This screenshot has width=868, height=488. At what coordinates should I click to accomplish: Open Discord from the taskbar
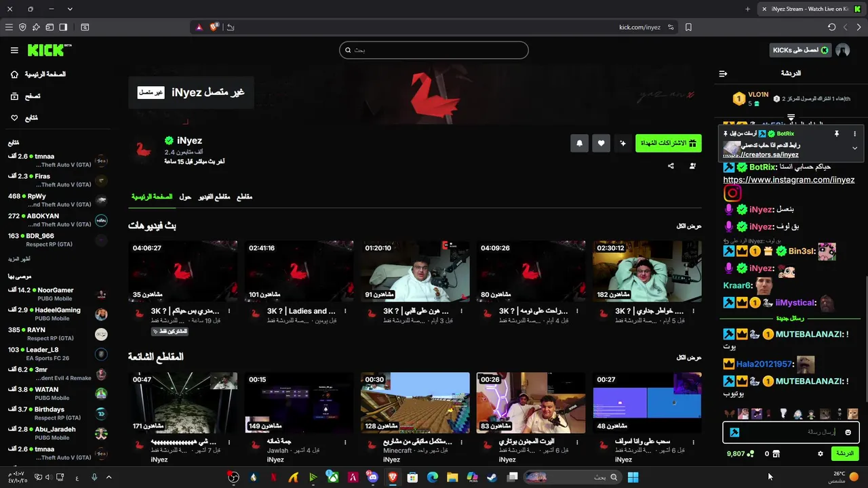(372, 477)
